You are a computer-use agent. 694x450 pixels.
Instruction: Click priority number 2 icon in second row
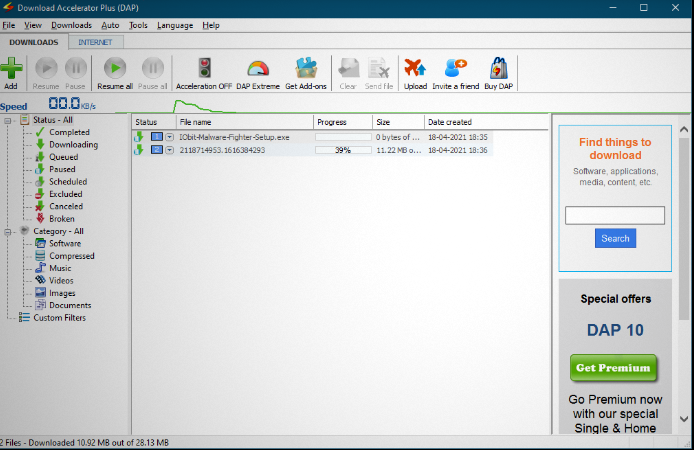(x=157, y=150)
